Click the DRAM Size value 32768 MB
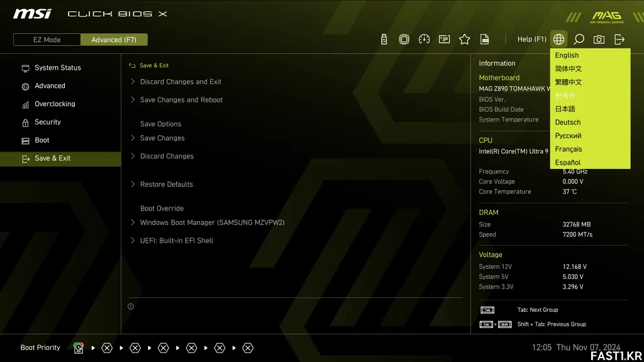Viewport: 644px width, 362px height. pyautogui.click(x=577, y=224)
